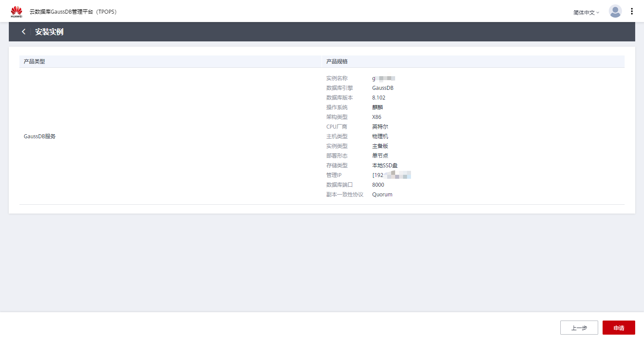Screen dimensions: 644x343
Task: Click the 管理IP label
Action: click(x=334, y=175)
